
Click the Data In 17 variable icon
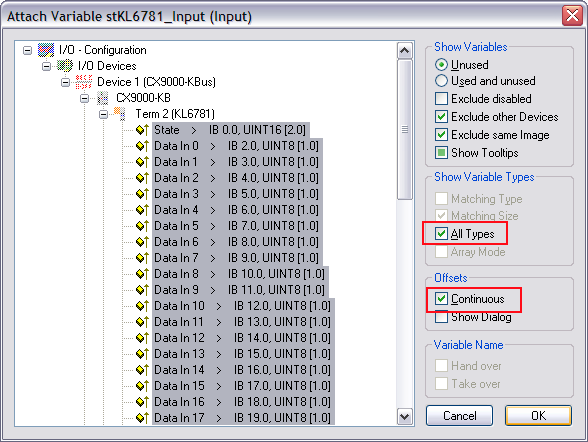tap(142, 418)
